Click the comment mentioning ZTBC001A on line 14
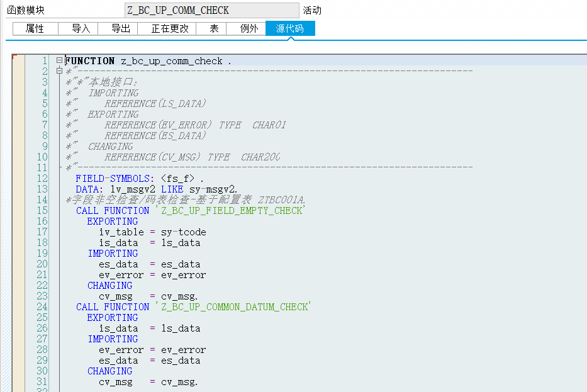The height and width of the screenshot is (392, 587). [186, 200]
